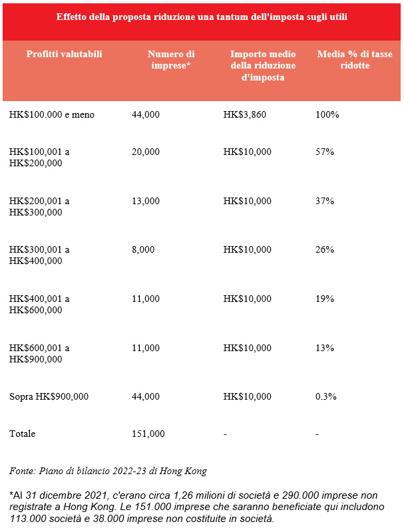
Task: Select the "Importo medio della riduzione d'imposta" header
Action: pyautogui.click(x=262, y=65)
